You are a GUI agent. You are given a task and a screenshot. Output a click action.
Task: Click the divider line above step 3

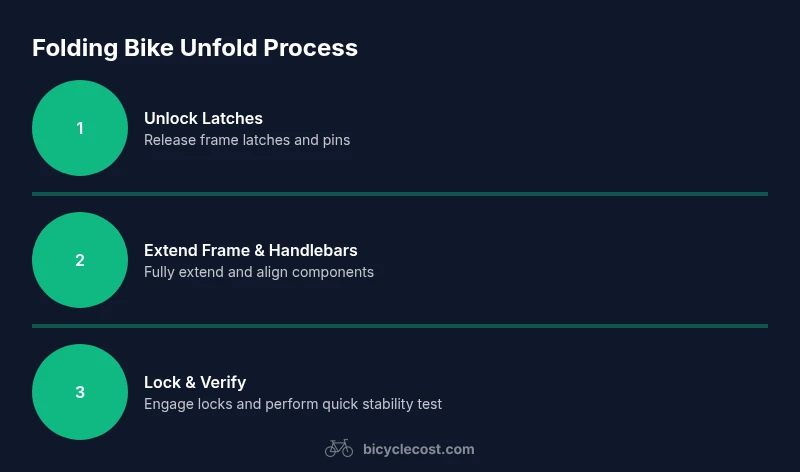400,325
